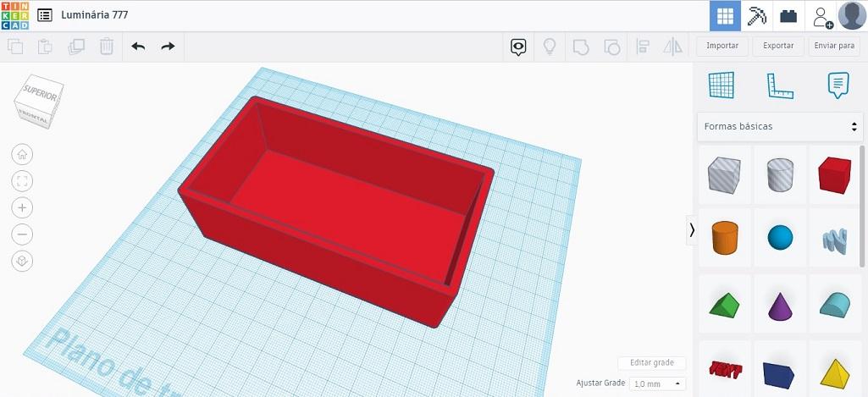This screenshot has width=868, height=397.
Task: Zoom in with the plus button
Action: pos(22,207)
